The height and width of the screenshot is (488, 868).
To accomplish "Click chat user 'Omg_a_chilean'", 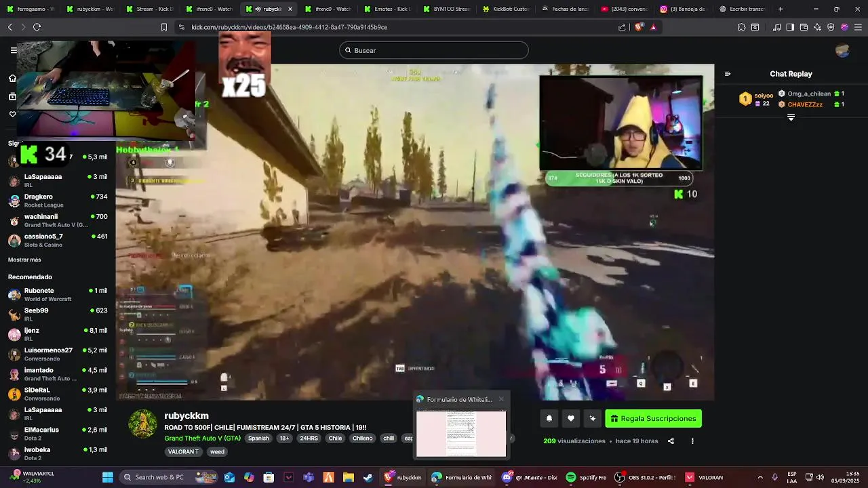I will (809, 94).
